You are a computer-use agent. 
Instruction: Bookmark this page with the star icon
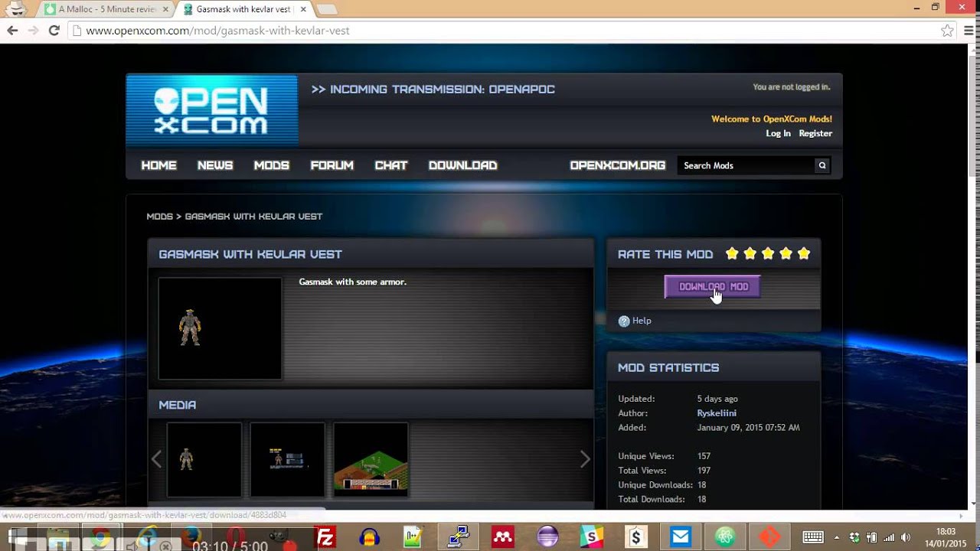pyautogui.click(x=947, y=31)
